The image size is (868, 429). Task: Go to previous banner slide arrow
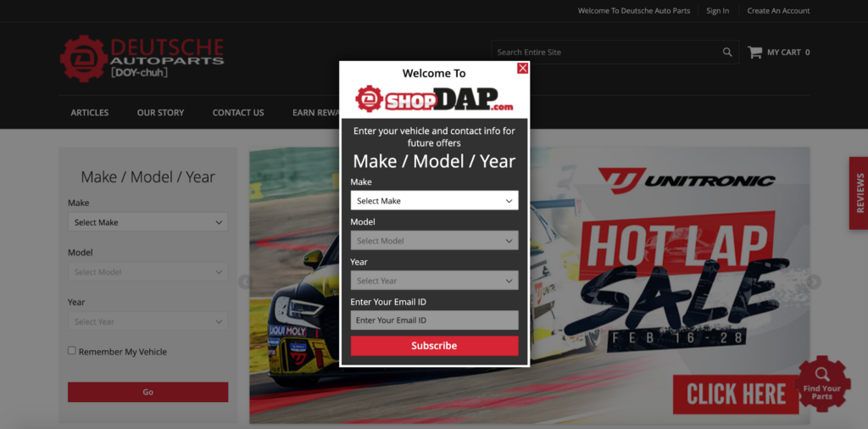(x=245, y=282)
